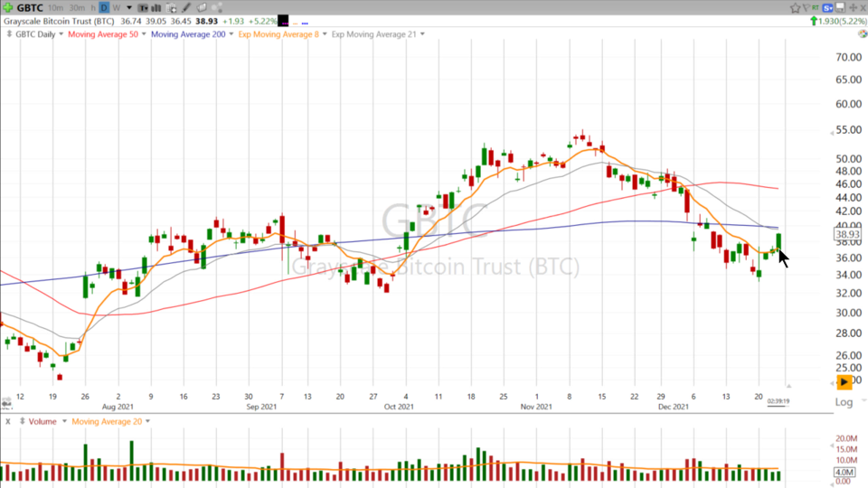The image size is (868, 488).
Task: Click the Moving Average 200 label
Action: pos(188,34)
